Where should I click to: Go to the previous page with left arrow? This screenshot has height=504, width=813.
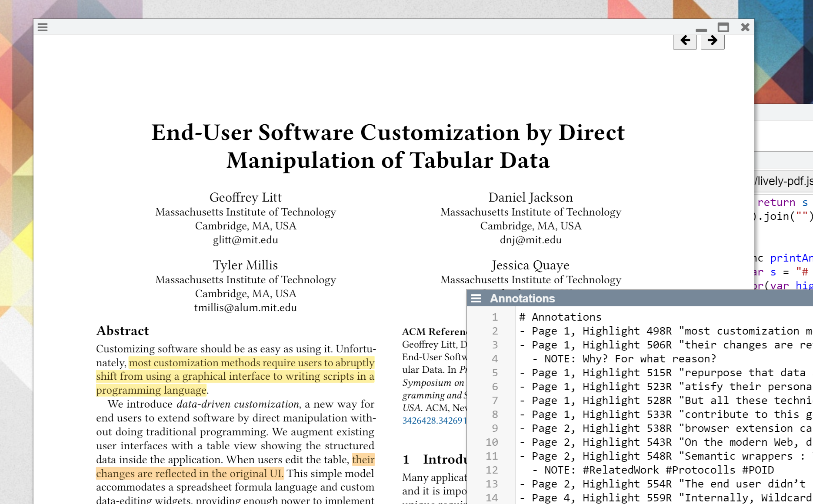[685, 41]
